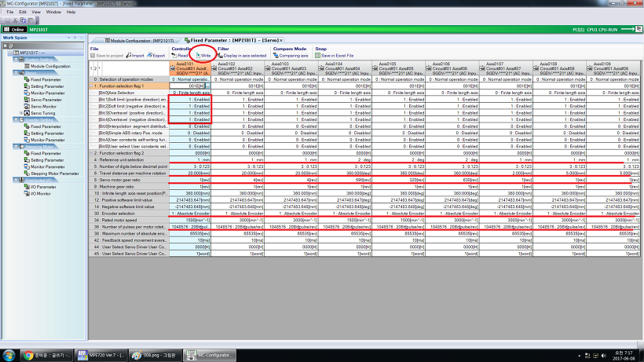Click Write in the Controller group
Image resolution: width=644 pixels, height=362 pixels.
pos(203,56)
